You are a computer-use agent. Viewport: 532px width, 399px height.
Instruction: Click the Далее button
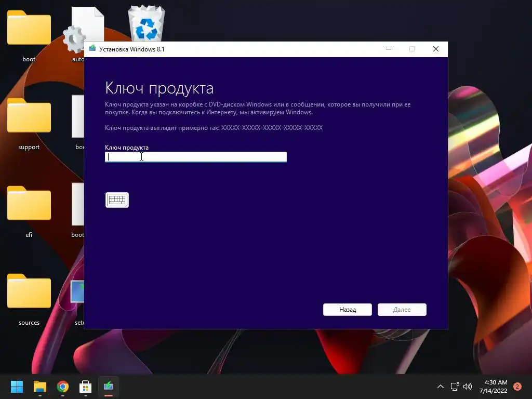coord(402,310)
